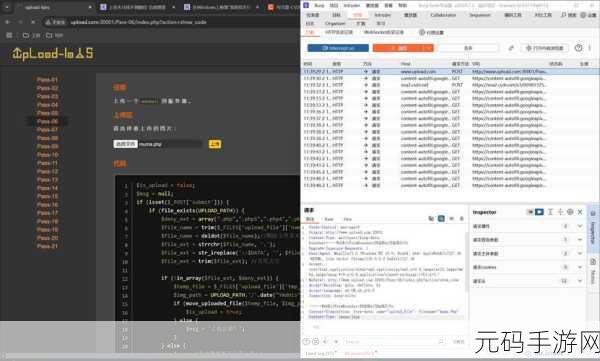Select the POST request row for www.upload.com
This screenshot has height=361, width=600.
(450, 72)
